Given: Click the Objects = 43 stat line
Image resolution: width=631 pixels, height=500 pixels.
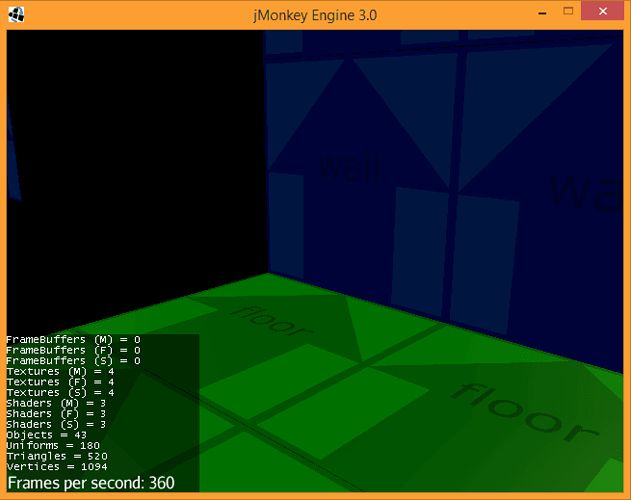Looking at the screenshot, I should (x=47, y=435).
